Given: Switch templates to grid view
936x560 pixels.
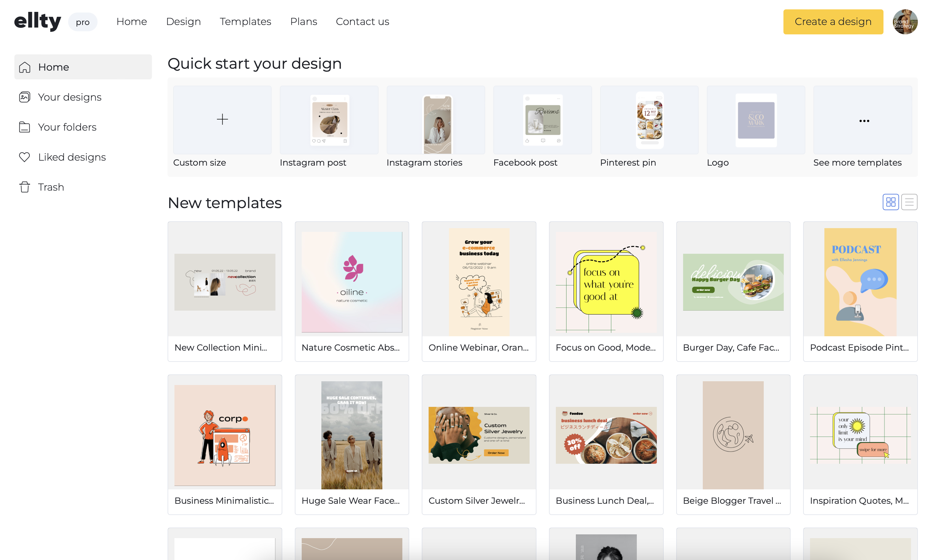Looking at the screenshot, I should click(x=890, y=202).
